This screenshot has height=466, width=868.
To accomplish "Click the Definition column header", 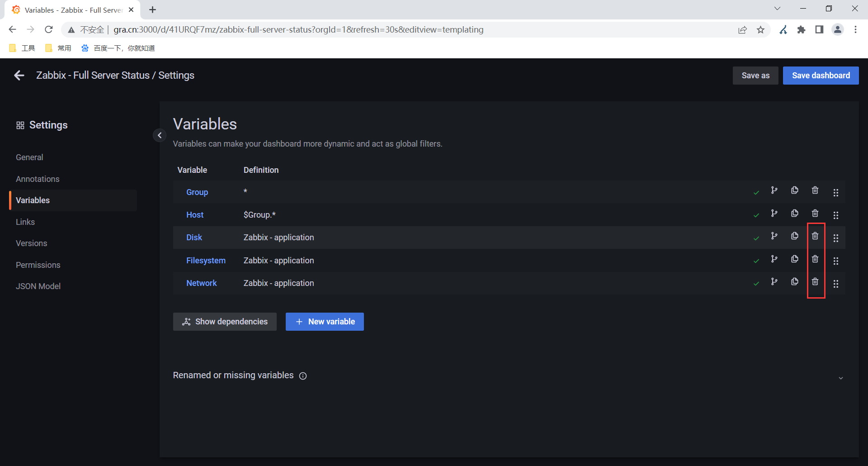I will (261, 170).
